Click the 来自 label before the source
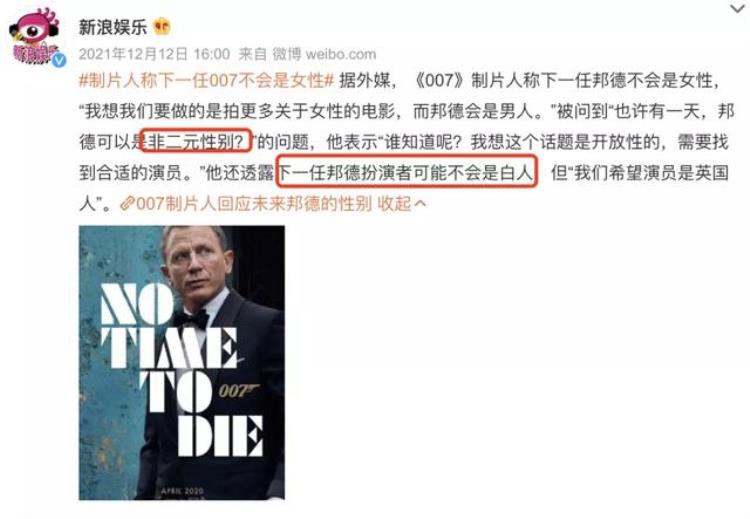The image size is (750, 519). (252, 54)
